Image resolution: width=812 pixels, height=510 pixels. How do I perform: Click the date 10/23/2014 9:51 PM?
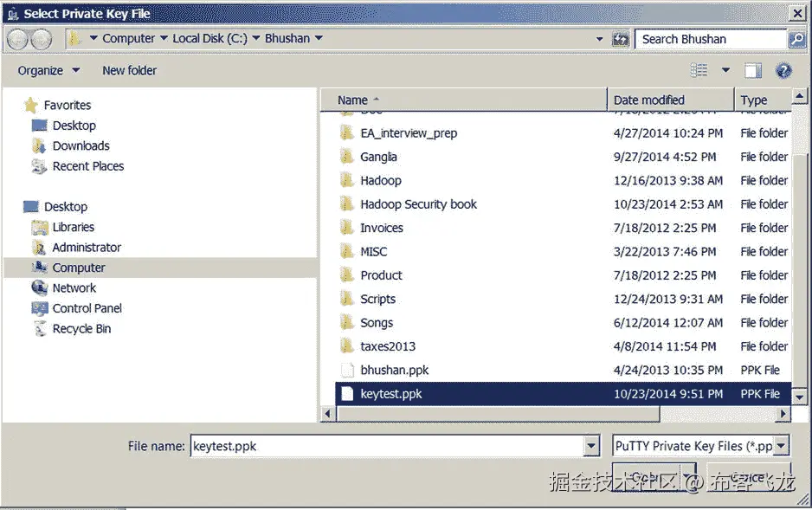(668, 394)
